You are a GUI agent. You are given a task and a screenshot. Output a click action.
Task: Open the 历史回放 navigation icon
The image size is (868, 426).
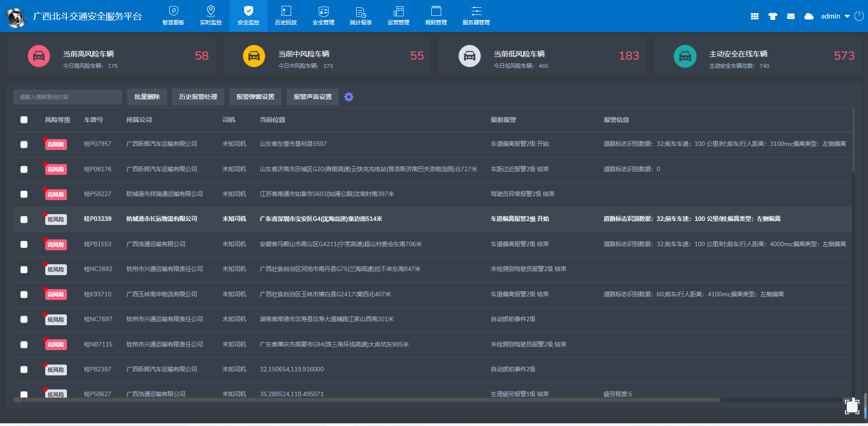pos(286,11)
